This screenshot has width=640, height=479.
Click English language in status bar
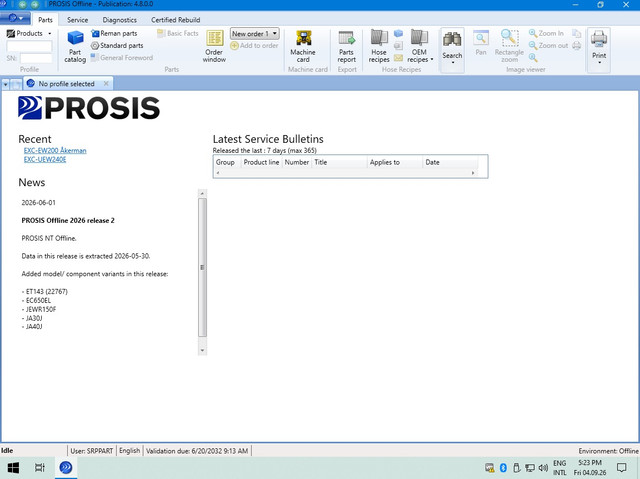pos(129,451)
